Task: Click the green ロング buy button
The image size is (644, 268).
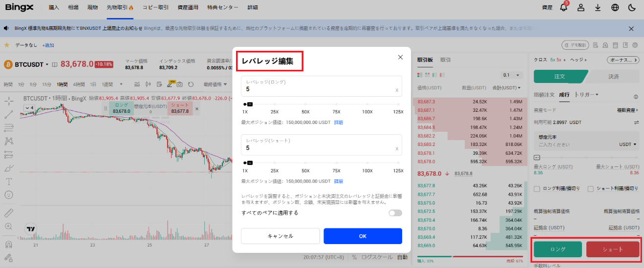Action: 558,249
